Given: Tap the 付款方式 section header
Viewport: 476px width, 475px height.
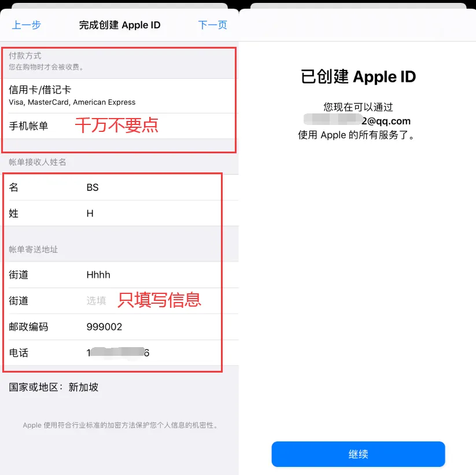Looking at the screenshot, I should (x=25, y=56).
